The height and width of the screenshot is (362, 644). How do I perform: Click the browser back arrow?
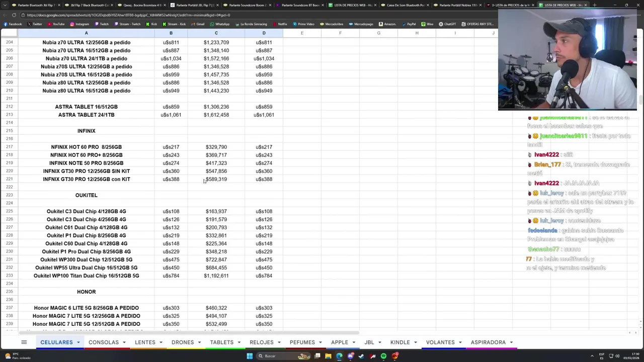coord(6,15)
